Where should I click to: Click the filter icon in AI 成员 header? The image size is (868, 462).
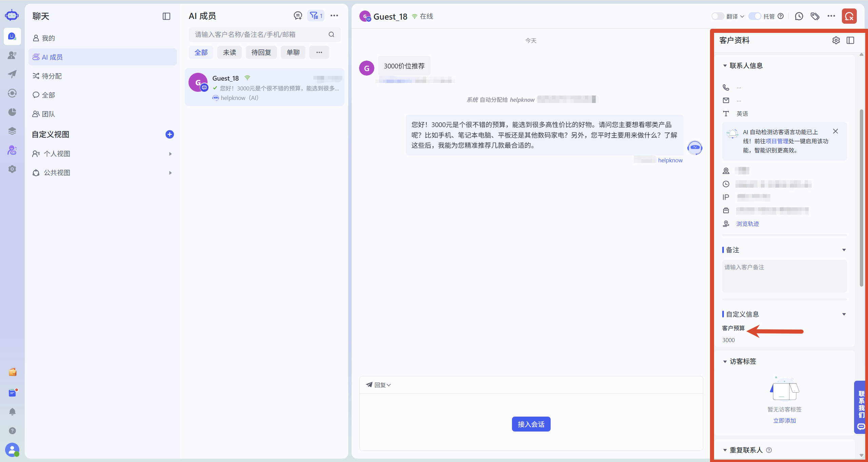tap(316, 16)
